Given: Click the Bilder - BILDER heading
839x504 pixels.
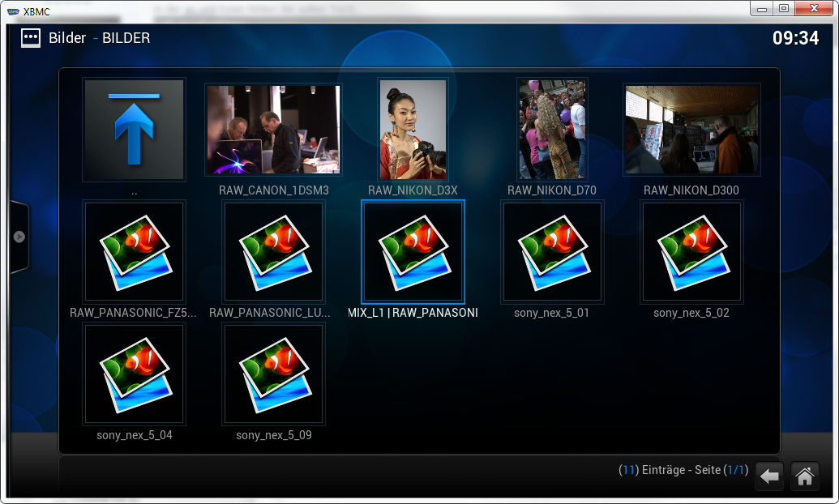Looking at the screenshot, I should [x=100, y=38].
